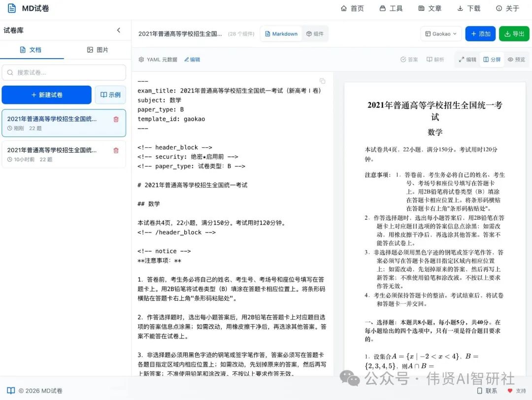532x400 pixels.
Task: Switch to the 图片 tab
Action: (x=98, y=50)
